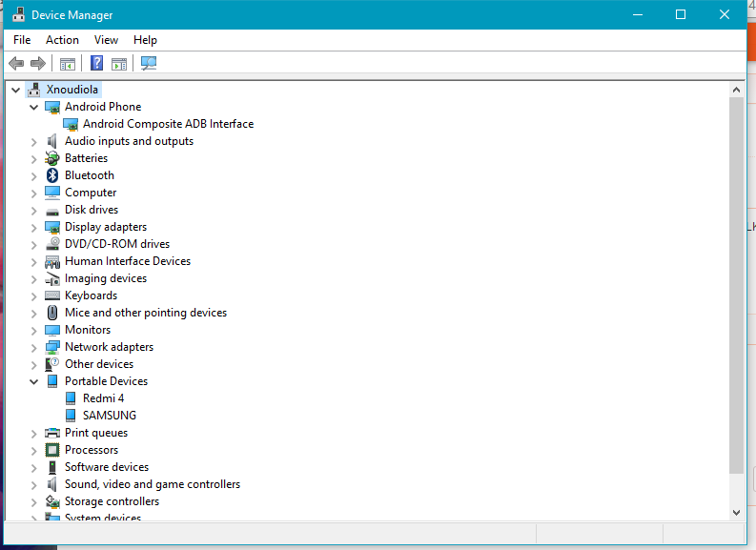This screenshot has height=550, width=756.
Task: Click the Forward arrow toolbar icon
Action: [x=38, y=64]
